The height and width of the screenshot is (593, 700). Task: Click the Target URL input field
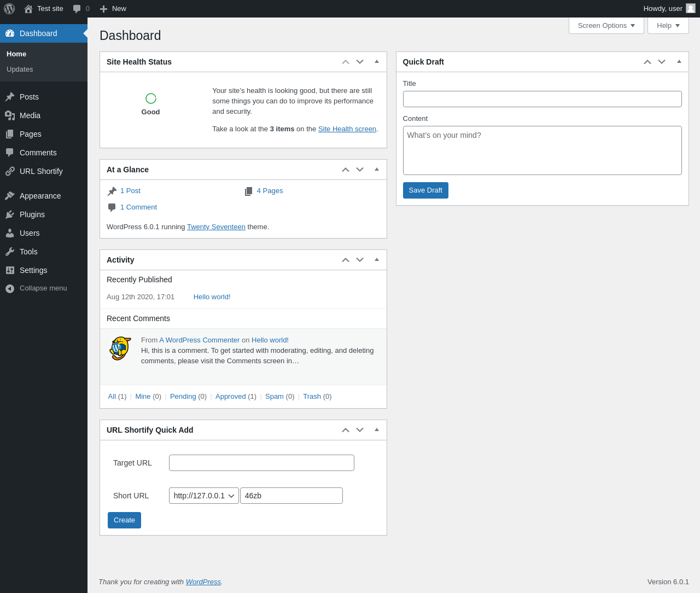(x=261, y=463)
